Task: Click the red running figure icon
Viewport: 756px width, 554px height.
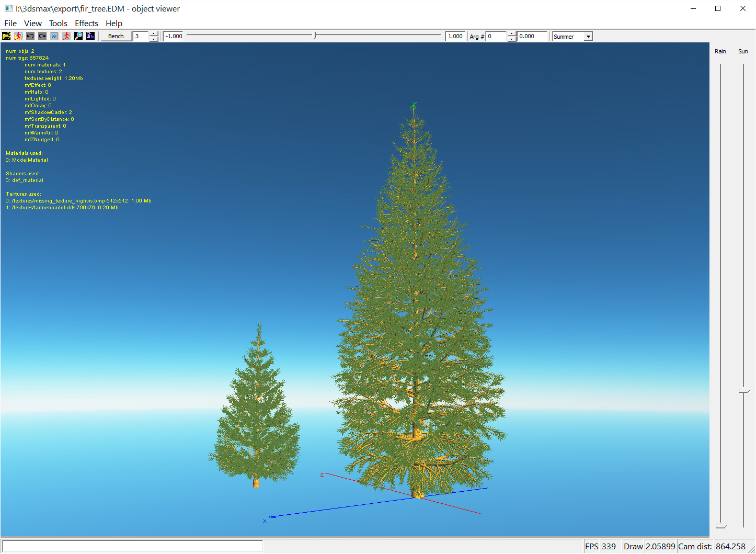Action: [x=66, y=36]
